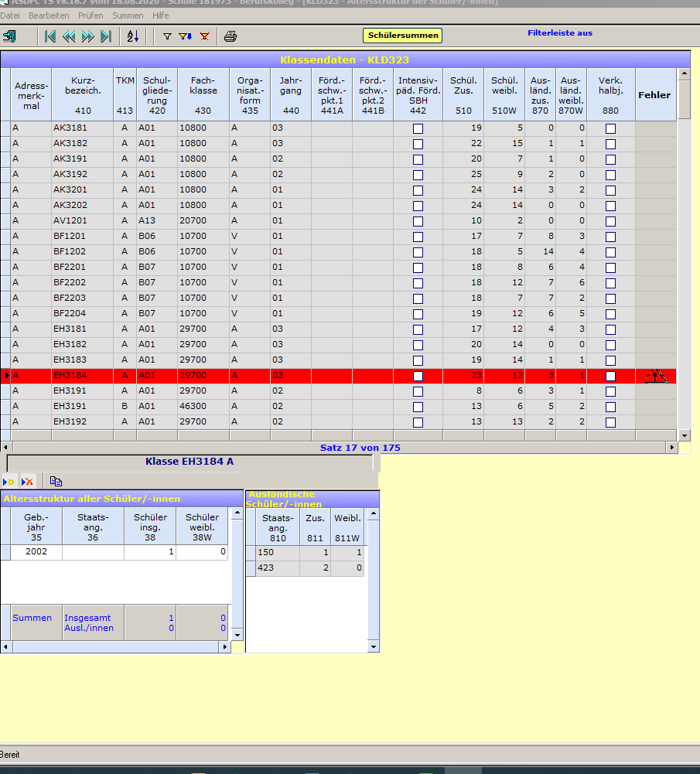Viewport: 700px width, 774px height.
Task: Go to the last record
Action: 106,36
